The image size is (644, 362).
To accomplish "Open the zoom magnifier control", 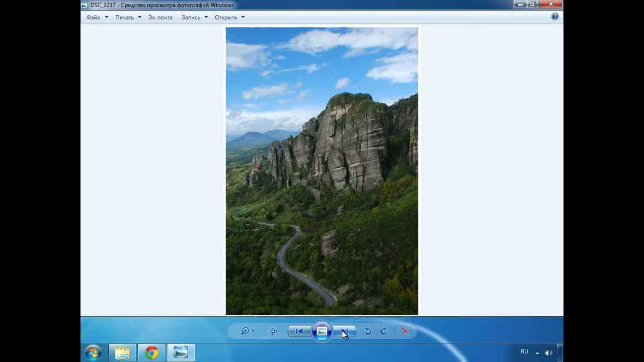I will coord(245,331).
